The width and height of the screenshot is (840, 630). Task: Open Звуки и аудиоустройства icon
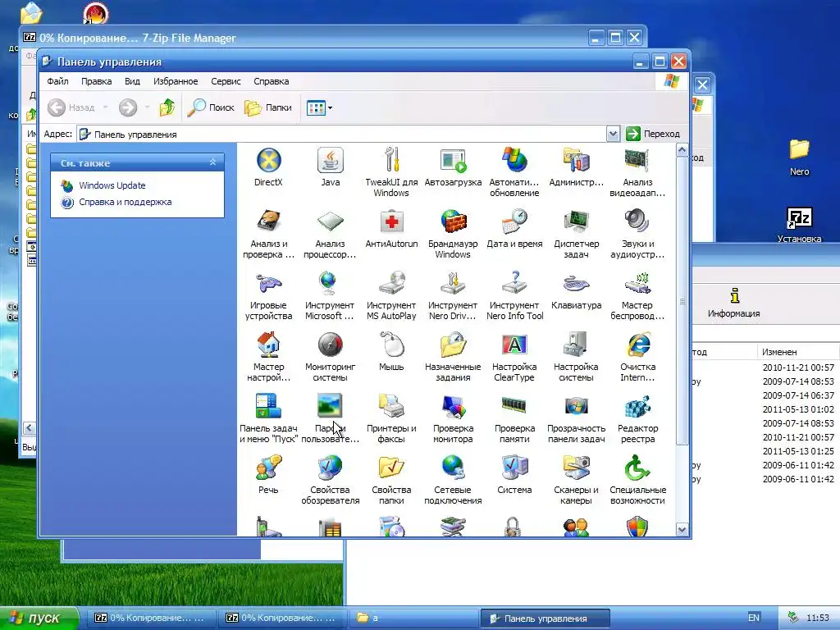(x=637, y=221)
